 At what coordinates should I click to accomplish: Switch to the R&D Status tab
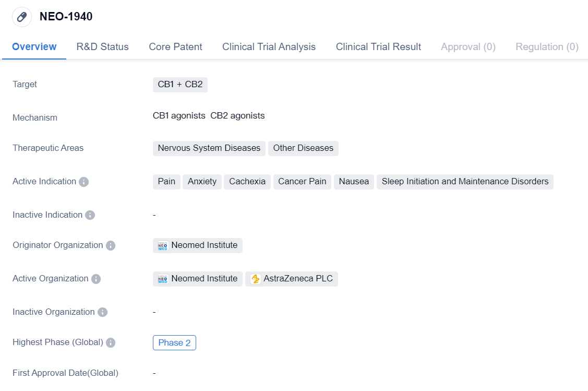click(x=102, y=47)
